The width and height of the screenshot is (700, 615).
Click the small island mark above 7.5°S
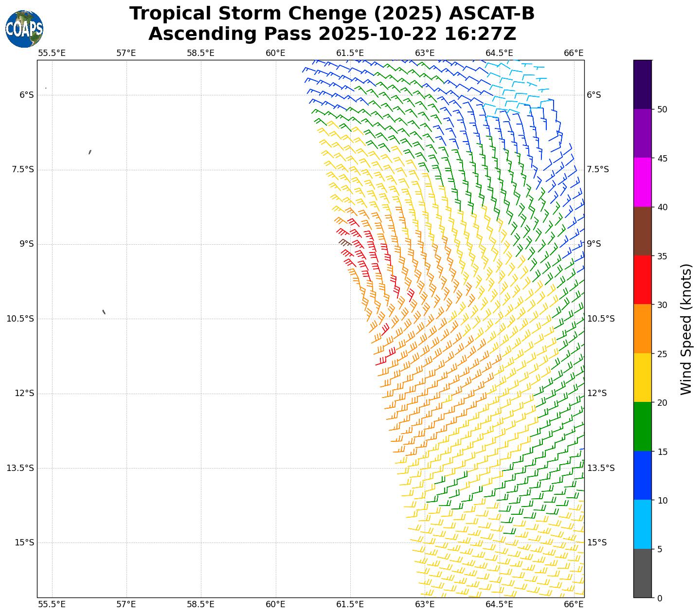point(90,152)
